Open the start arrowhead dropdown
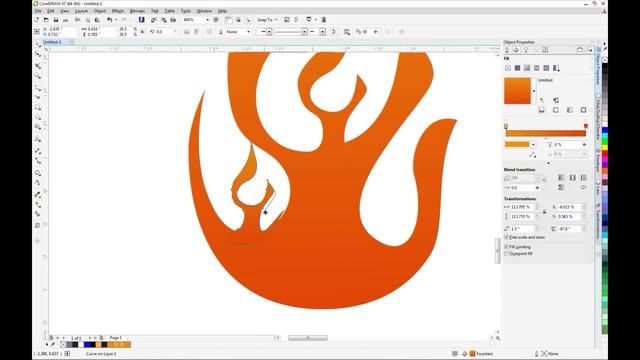 click(x=269, y=31)
